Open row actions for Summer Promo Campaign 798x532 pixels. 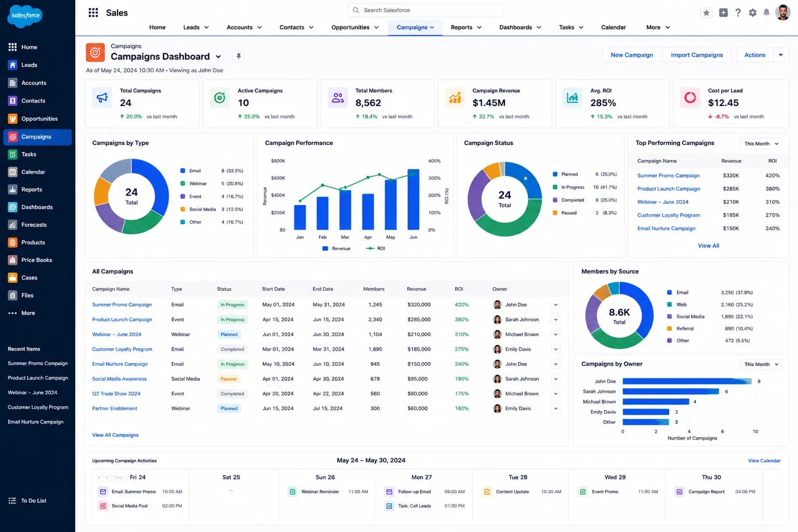[x=556, y=305]
